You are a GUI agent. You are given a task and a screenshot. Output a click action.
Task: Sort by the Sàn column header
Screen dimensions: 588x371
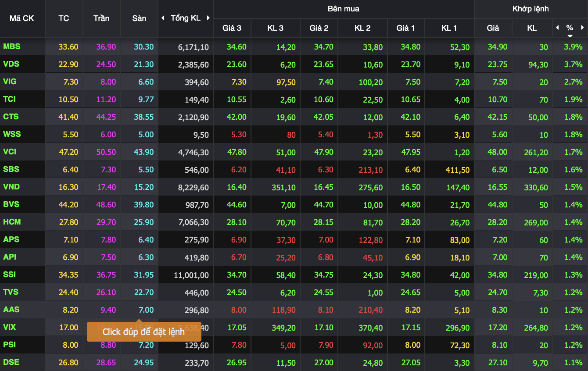tap(139, 18)
